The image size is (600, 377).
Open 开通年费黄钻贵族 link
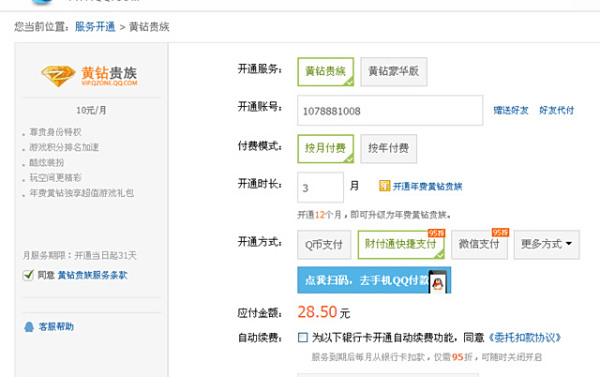[428, 186]
